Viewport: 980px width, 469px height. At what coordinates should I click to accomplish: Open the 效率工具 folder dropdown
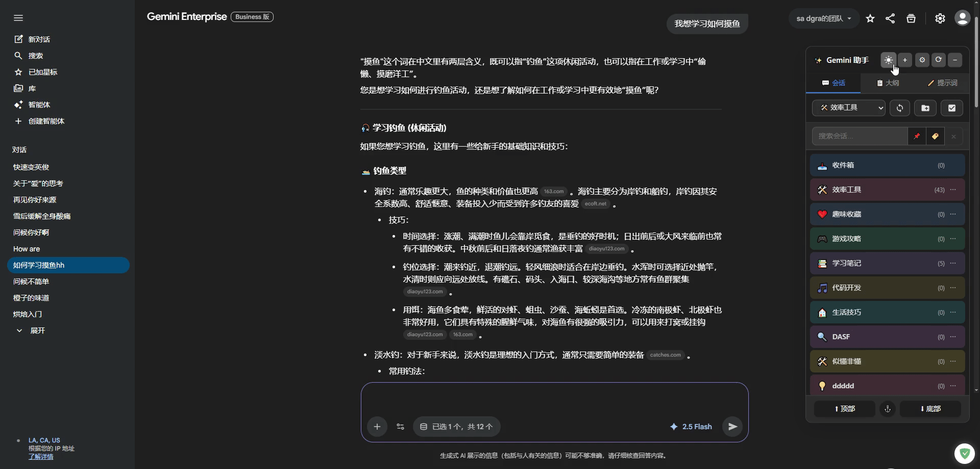pyautogui.click(x=849, y=108)
